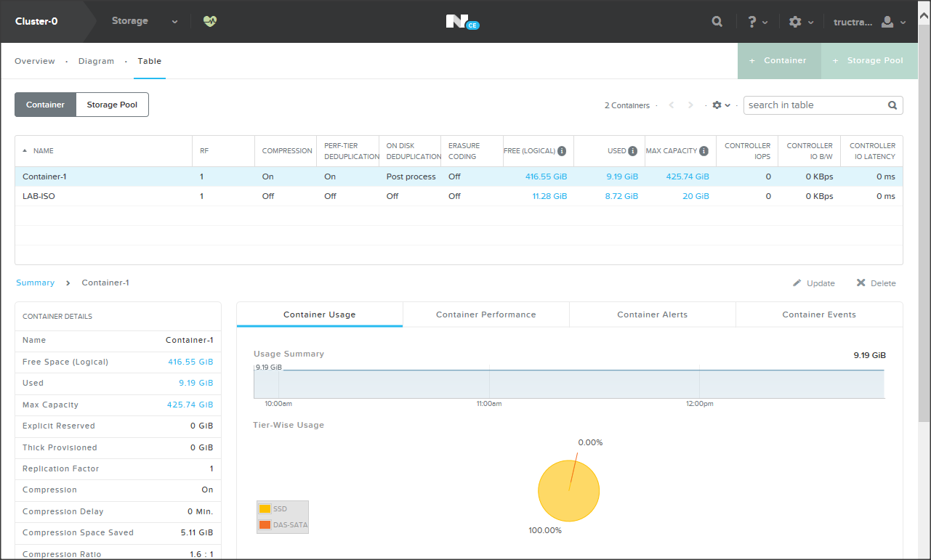931x560 pixels.
Task: Click the info icon beside Max Capacity
Action: pos(704,151)
